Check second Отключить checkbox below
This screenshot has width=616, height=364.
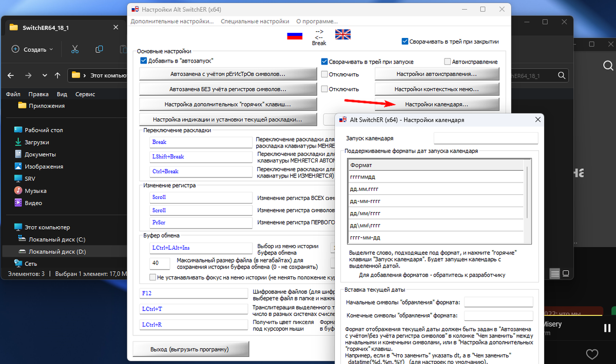click(x=324, y=89)
